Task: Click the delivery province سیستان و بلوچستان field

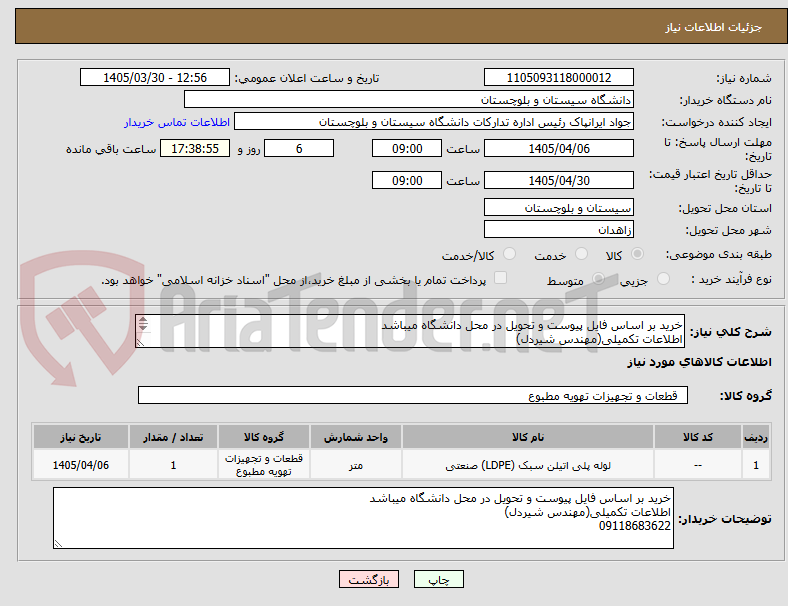Action: (558, 207)
